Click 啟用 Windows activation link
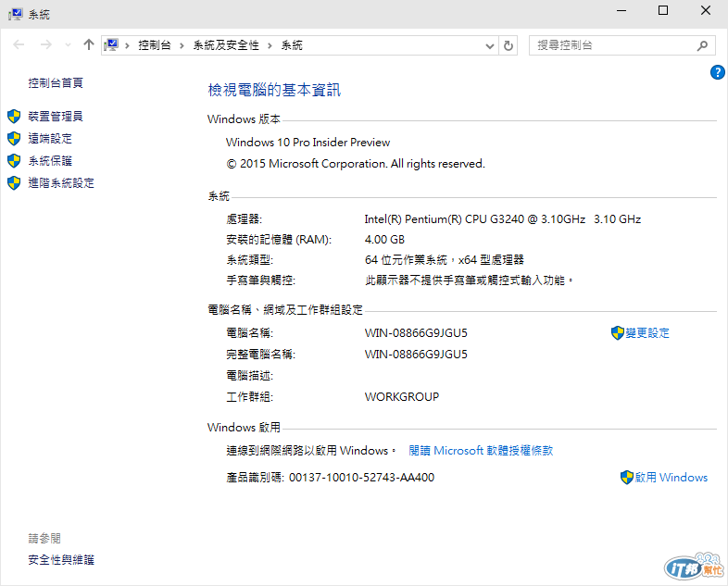The image size is (728, 586). (x=671, y=477)
